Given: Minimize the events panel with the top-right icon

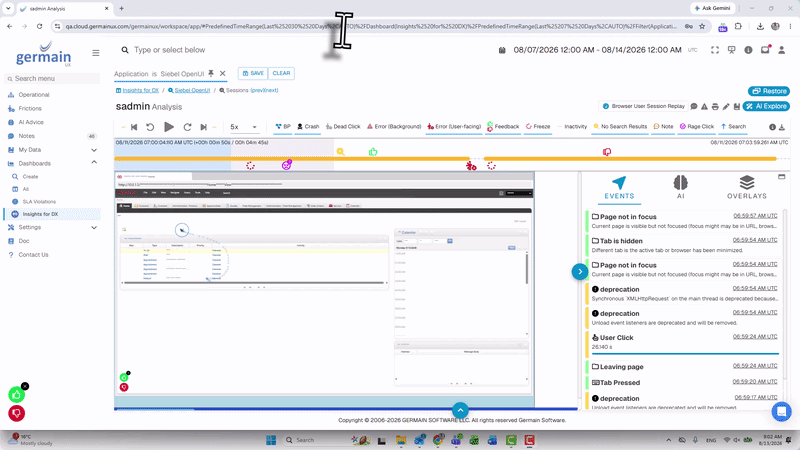Looking at the screenshot, I should (782, 177).
